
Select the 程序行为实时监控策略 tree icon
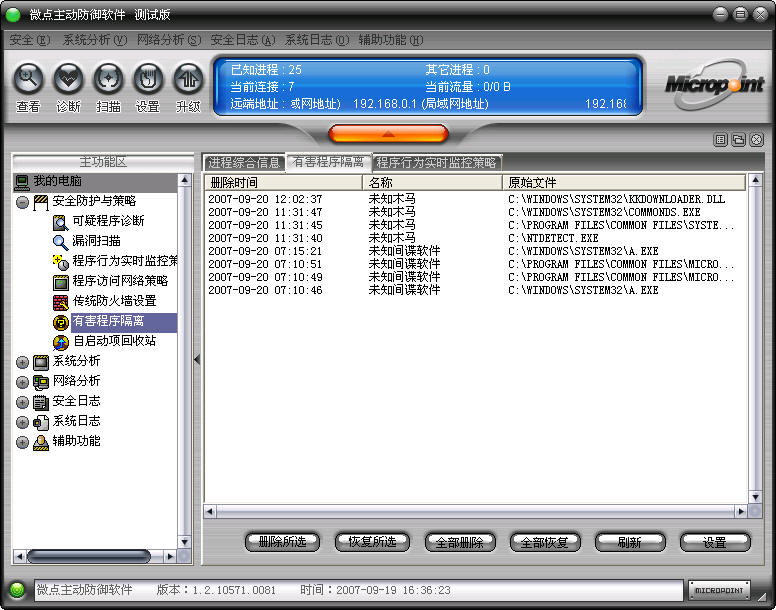(60, 262)
